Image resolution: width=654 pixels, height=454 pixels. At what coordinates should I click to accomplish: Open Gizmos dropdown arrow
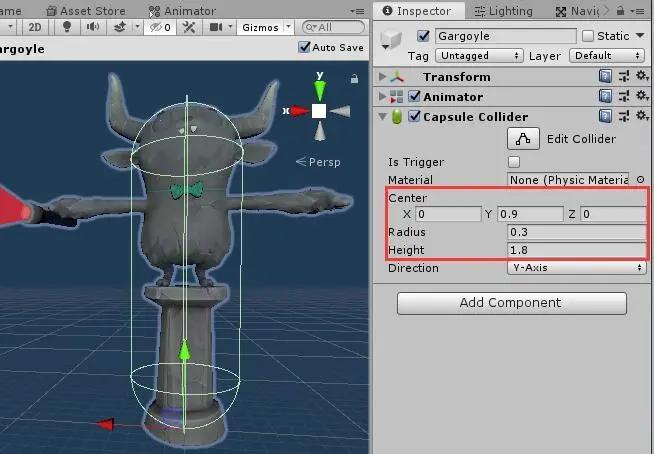click(x=289, y=28)
